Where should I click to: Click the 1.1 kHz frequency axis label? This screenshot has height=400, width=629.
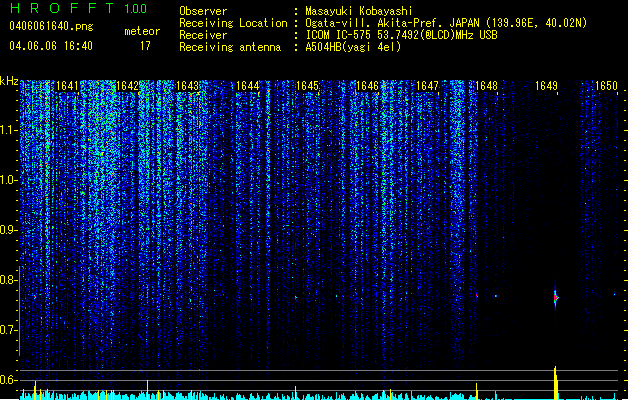[8, 130]
